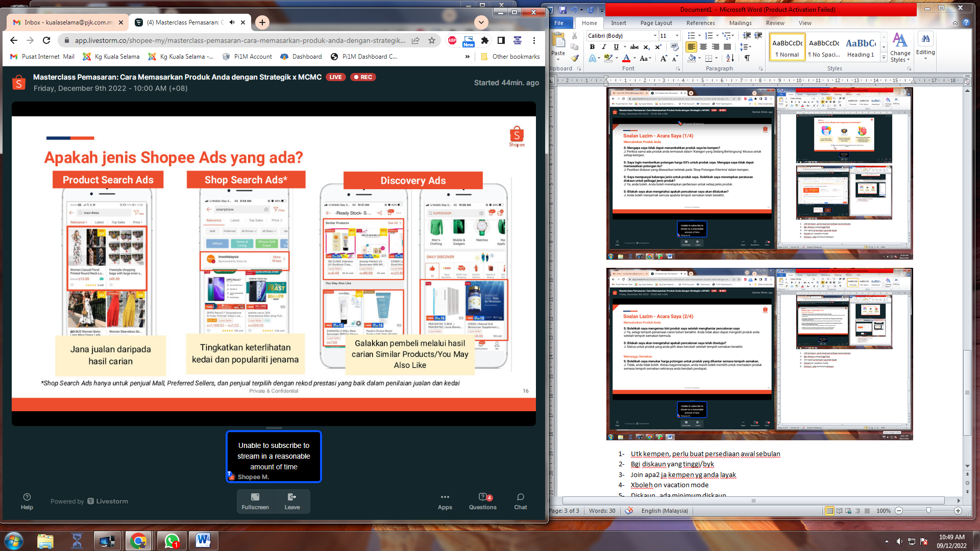The height and width of the screenshot is (551, 980).
Task: Open Chrome Extensions puzzle icon
Action: point(485,40)
